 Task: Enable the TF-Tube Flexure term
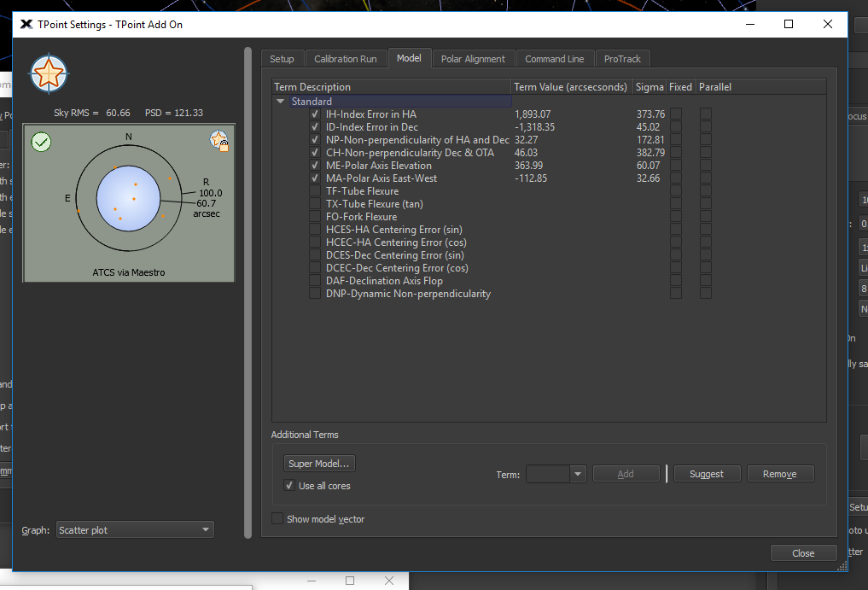pyautogui.click(x=315, y=190)
